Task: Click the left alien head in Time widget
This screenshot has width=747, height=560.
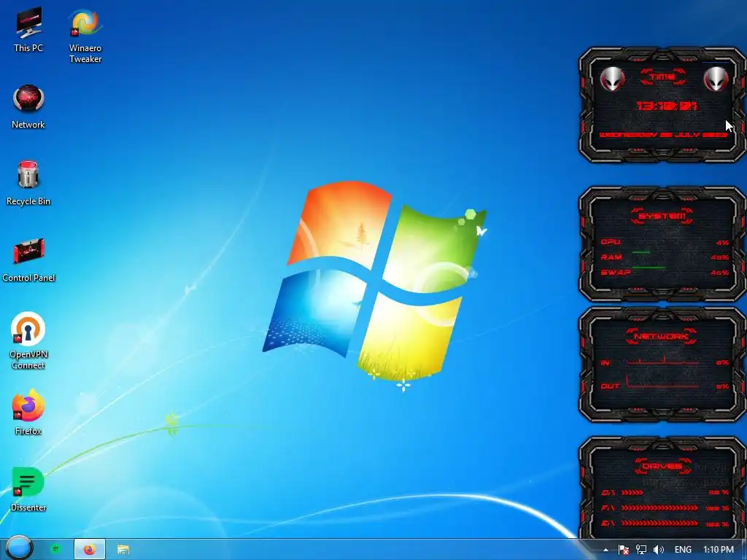Action: tap(612, 79)
